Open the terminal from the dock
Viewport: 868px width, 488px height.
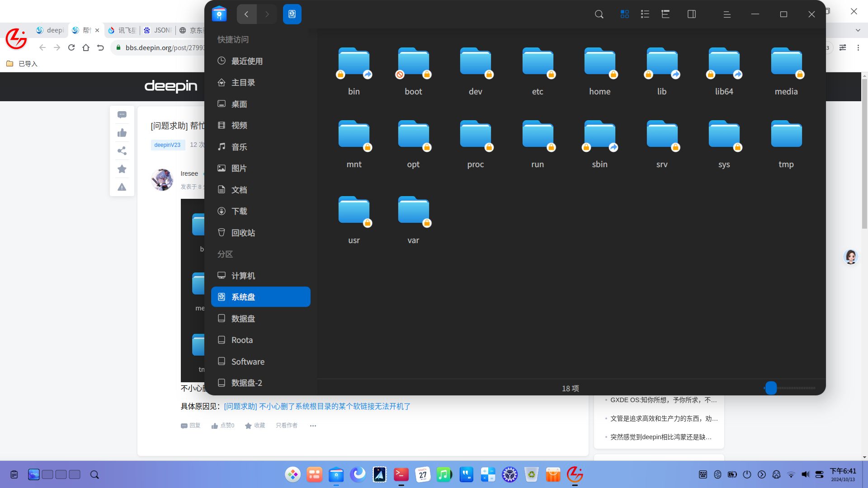click(x=401, y=474)
